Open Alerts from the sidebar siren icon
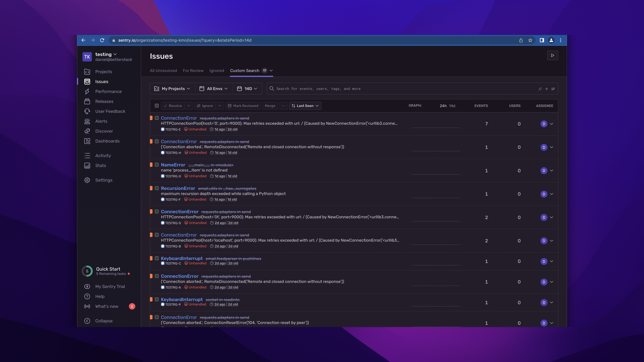This screenshot has height=362, width=644. coord(87,121)
